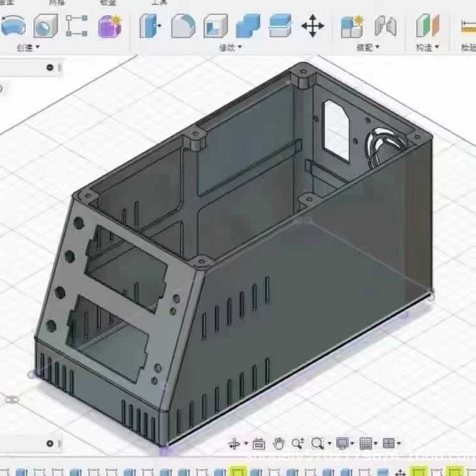
Task: Click the Look At icon in navigation bar
Action: point(258,443)
